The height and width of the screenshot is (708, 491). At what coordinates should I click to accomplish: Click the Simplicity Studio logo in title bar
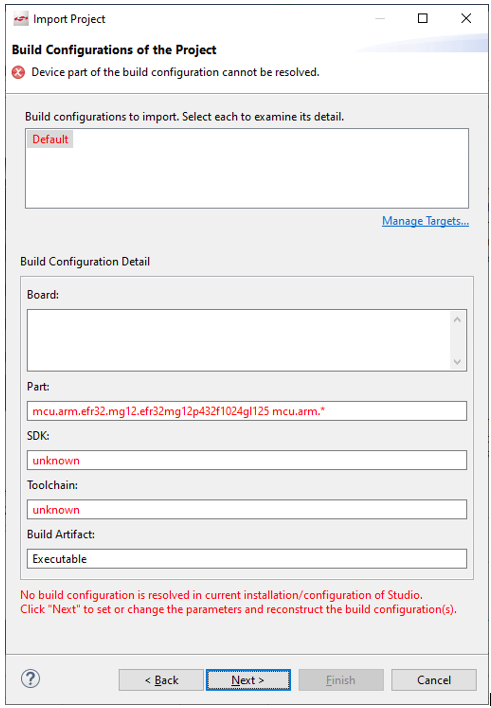(21, 19)
